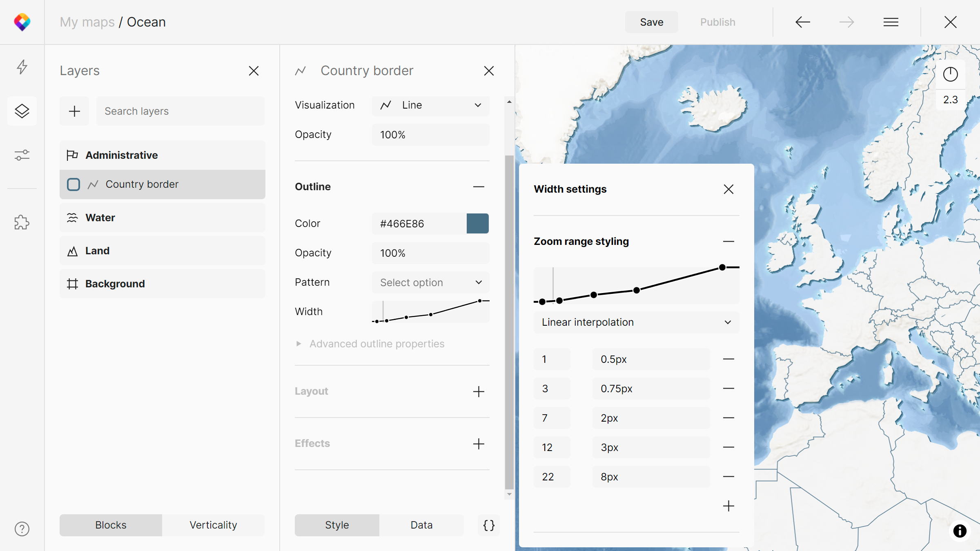Show map info attribution icon
The image size is (980, 551).
[x=960, y=531]
